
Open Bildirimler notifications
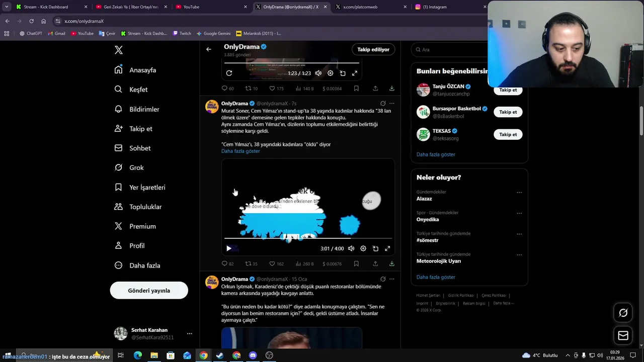click(137, 109)
